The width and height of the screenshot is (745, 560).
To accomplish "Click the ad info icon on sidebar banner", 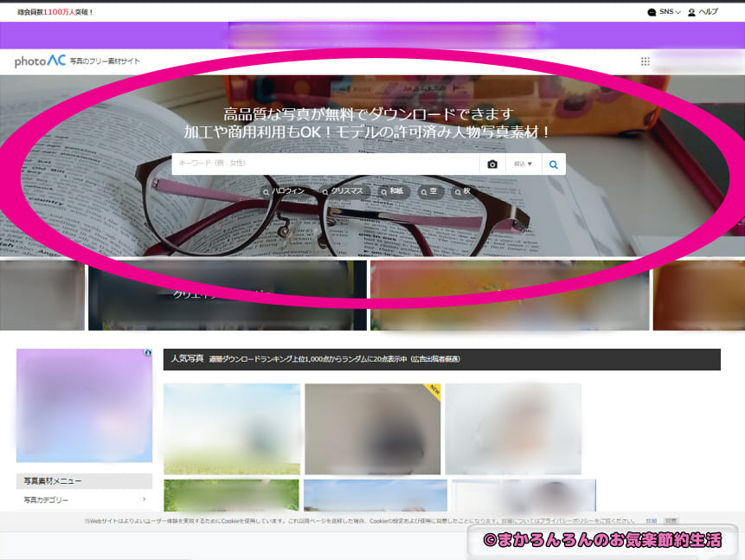I will [x=148, y=353].
